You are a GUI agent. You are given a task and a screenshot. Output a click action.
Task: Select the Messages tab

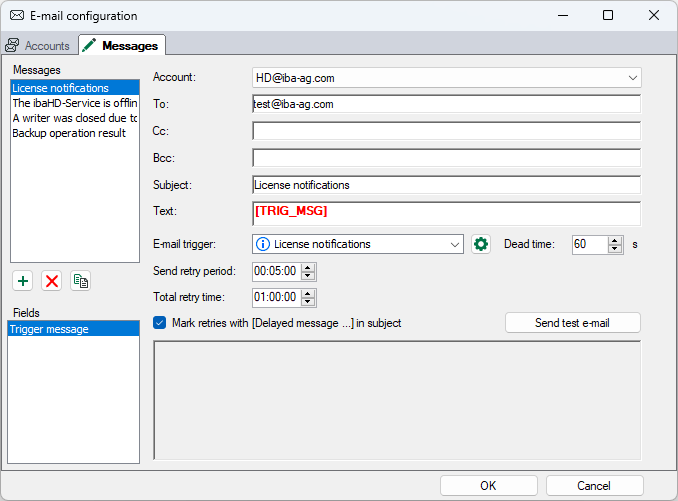[x=122, y=46]
